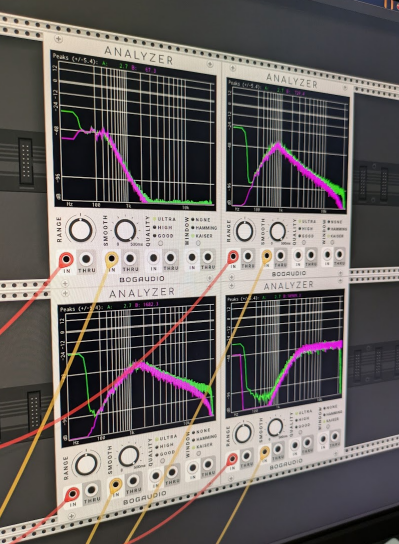
Task: Click the yellow-cabled IN jack on lower-right Analyzer
Action: [264, 451]
